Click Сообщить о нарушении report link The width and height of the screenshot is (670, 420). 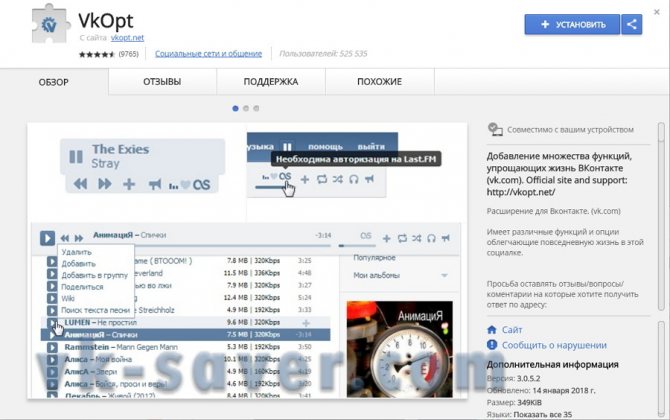[554, 345]
